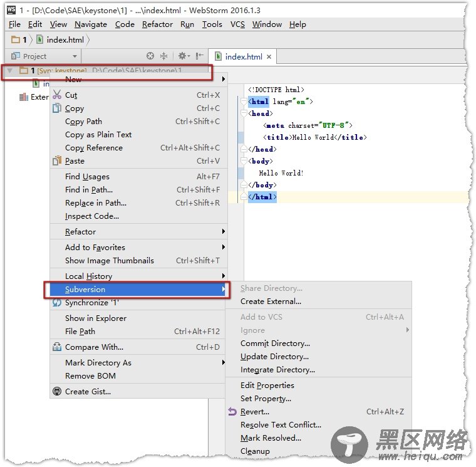Image resolution: width=476 pixels, height=467 pixels.
Task: Click the External Libraries icon
Action: click(24, 97)
